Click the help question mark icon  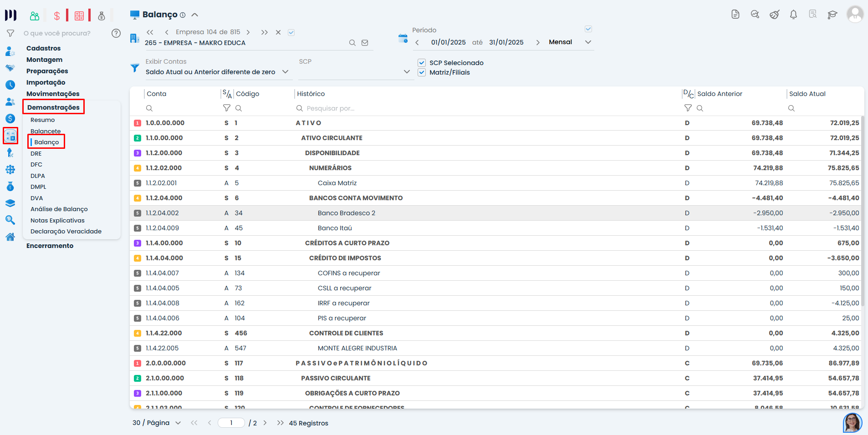coord(116,33)
